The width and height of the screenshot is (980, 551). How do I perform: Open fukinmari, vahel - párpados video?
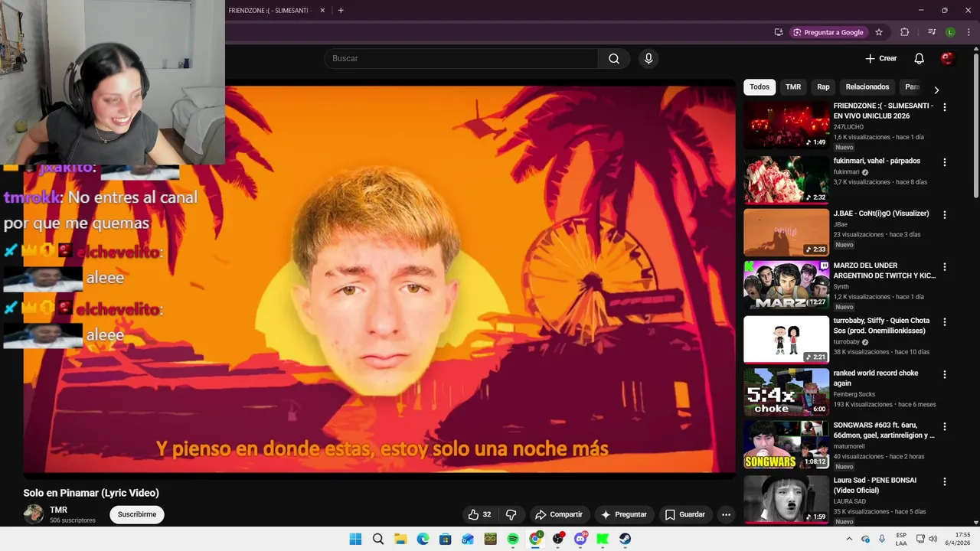(x=877, y=161)
